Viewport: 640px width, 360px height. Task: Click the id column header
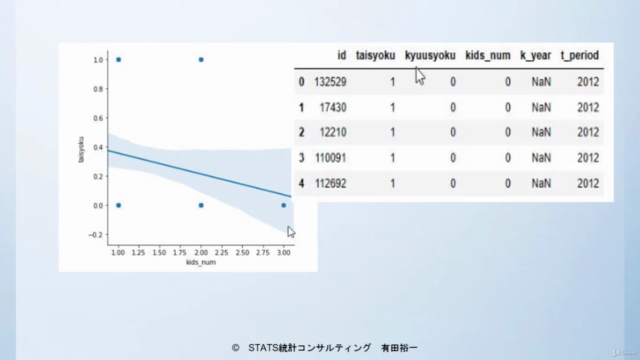pyautogui.click(x=341, y=55)
